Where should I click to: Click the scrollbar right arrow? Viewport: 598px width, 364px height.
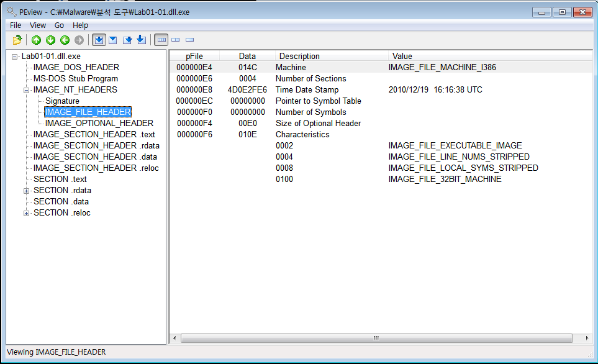point(587,338)
